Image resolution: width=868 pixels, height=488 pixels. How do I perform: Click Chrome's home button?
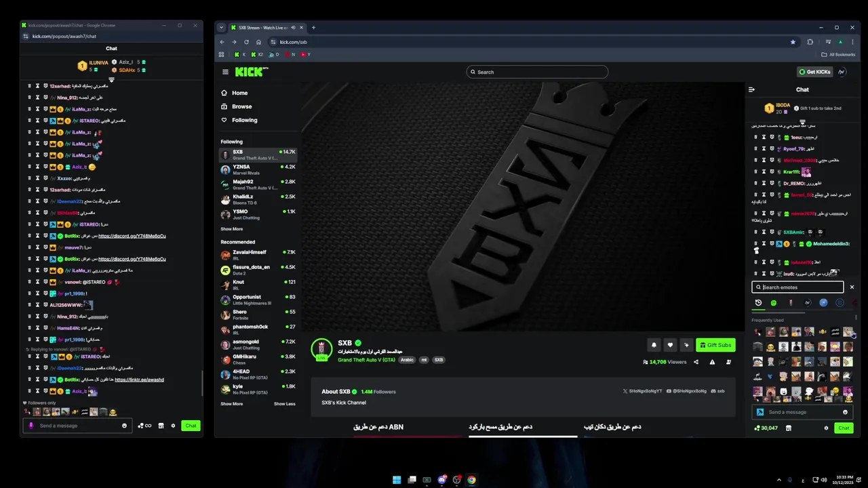tap(258, 42)
